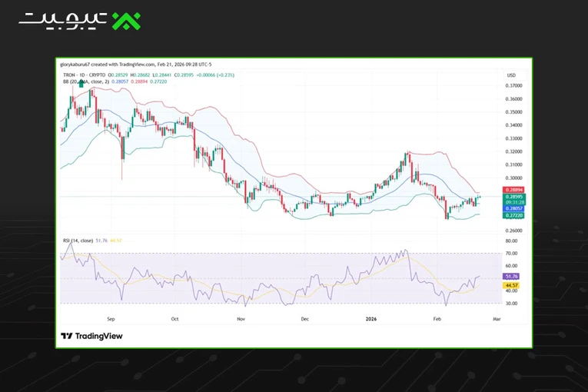Click the chart attribution text with Feb 21, 2026

[136, 65]
